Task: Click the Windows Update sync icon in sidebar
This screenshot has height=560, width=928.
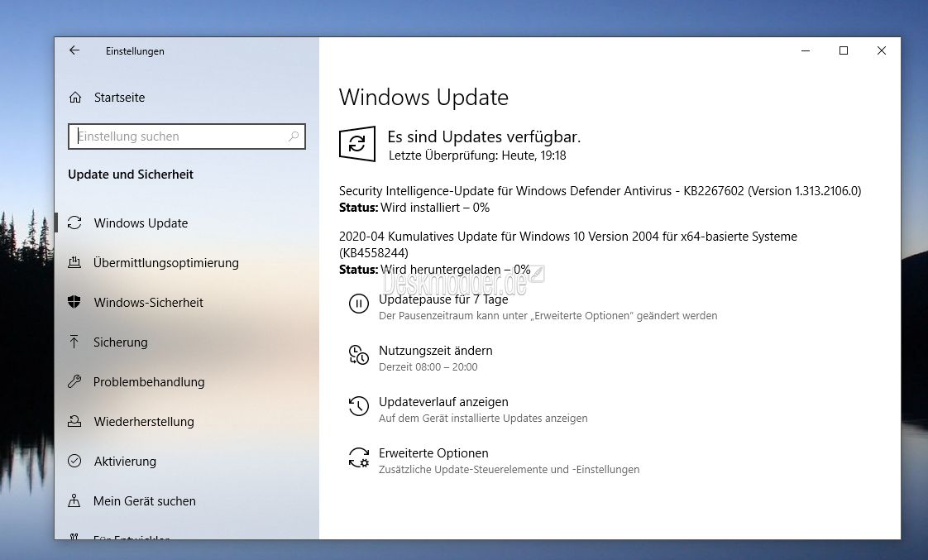Action: (x=74, y=223)
